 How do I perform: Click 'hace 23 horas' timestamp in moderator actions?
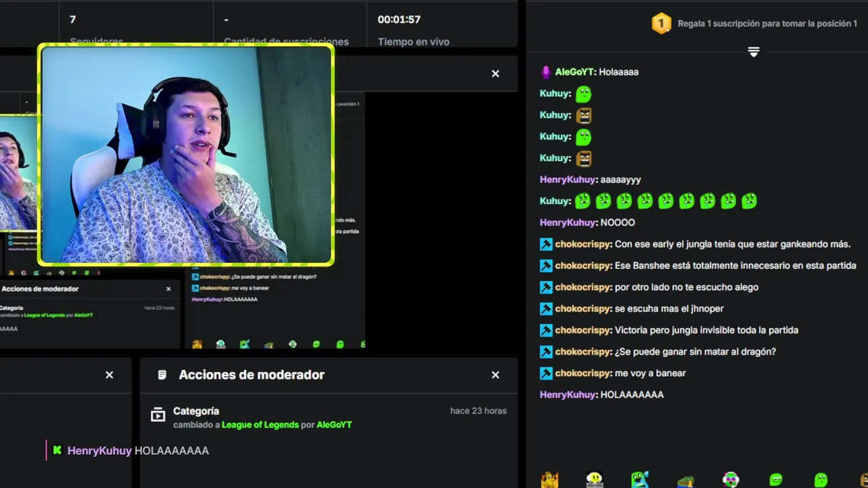pos(478,411)
